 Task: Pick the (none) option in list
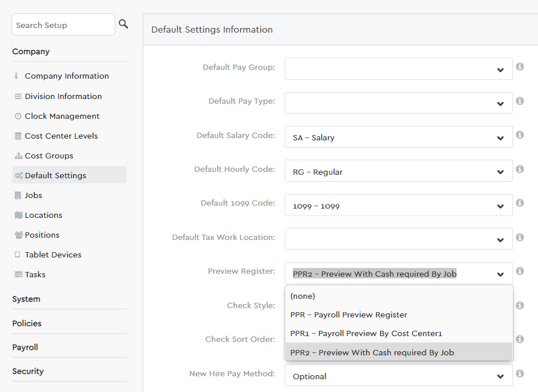302,296
